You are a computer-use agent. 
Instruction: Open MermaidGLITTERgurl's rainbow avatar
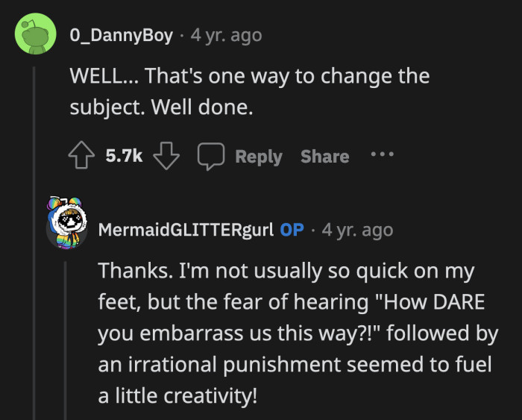click(x=67, y=222)
